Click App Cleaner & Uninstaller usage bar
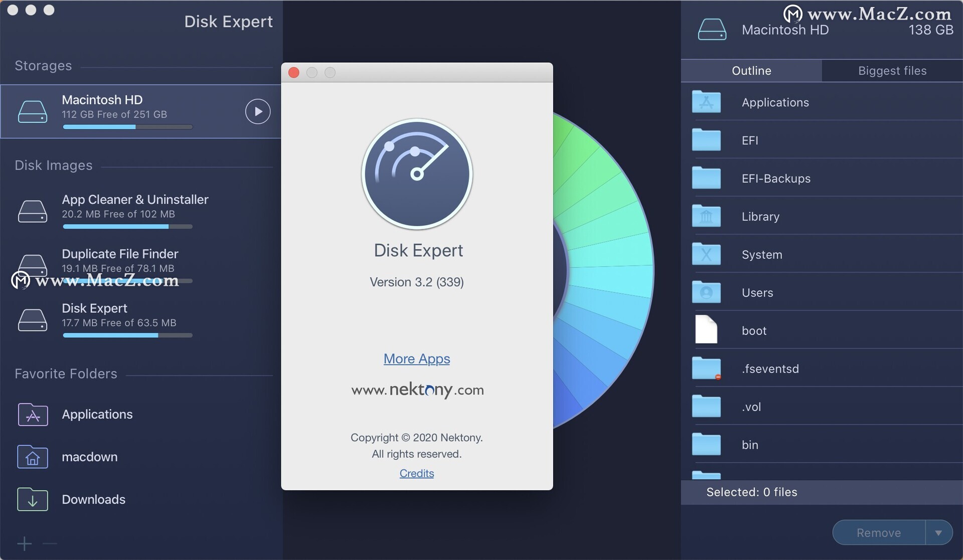The width and height of the screenshot is (963, 560). coord(127,227)
